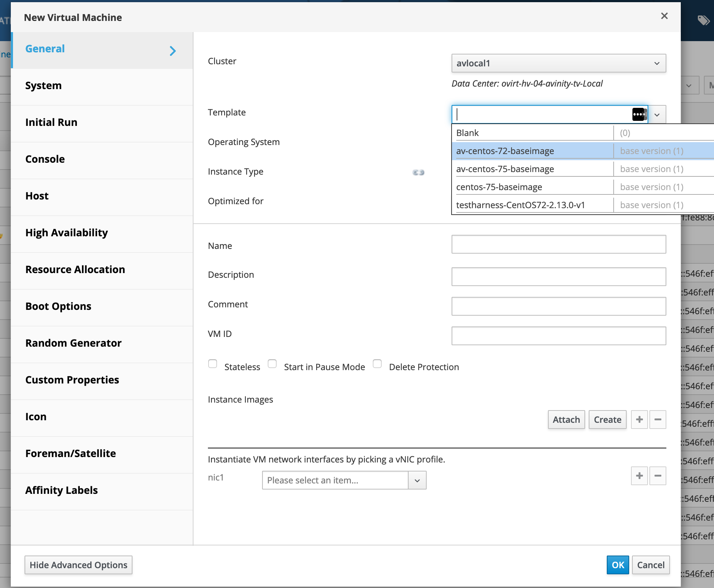Click the password manager icon in Template field
The image size is (714, 588).
(x=639, y=114)
